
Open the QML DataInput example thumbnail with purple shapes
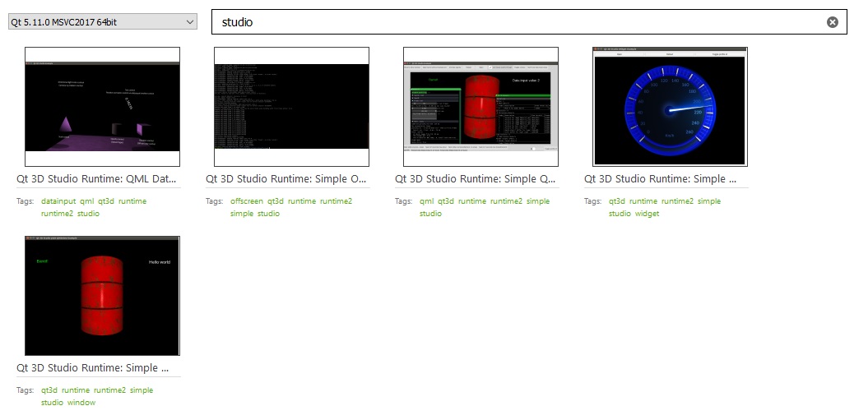(x=102, y=107)
